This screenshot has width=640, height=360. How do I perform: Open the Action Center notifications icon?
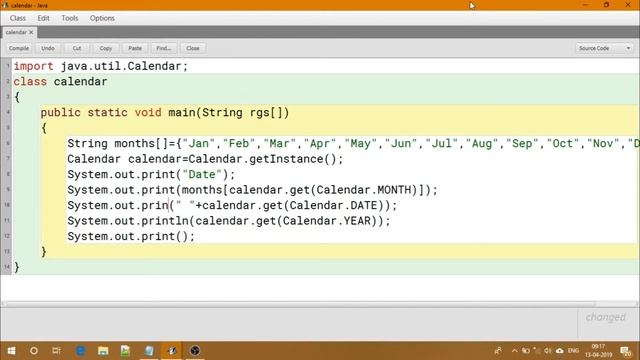pos(626,351)
